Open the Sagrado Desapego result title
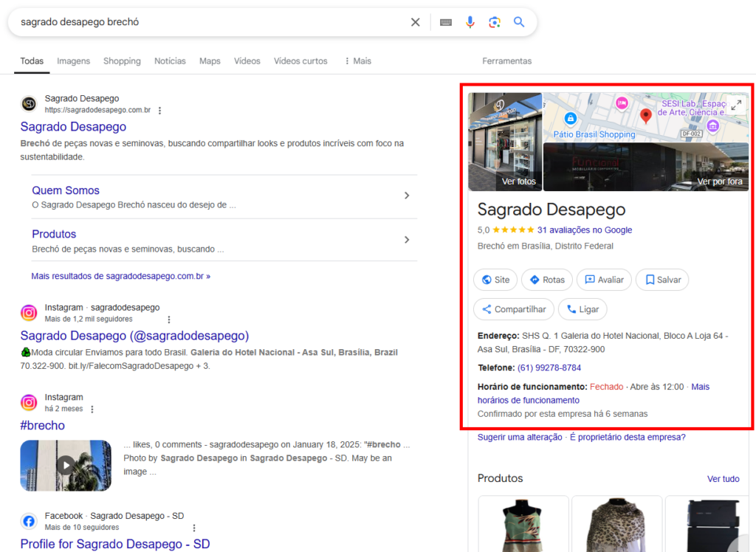This screenshot has height=552, width=756. pos(73,127)
